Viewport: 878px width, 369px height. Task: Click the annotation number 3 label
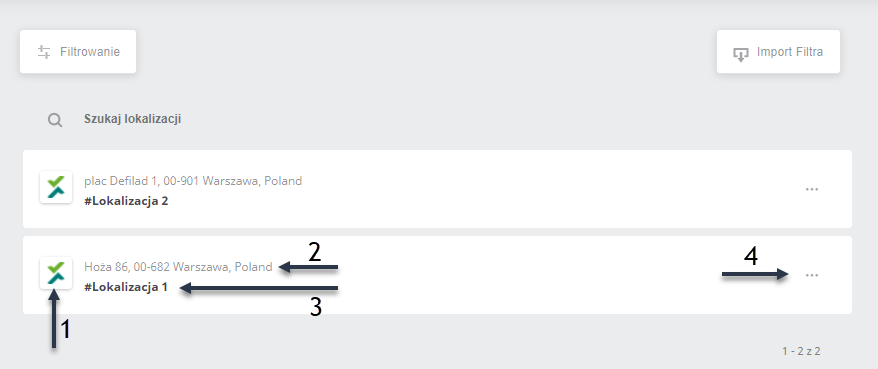tap(316, 307)
